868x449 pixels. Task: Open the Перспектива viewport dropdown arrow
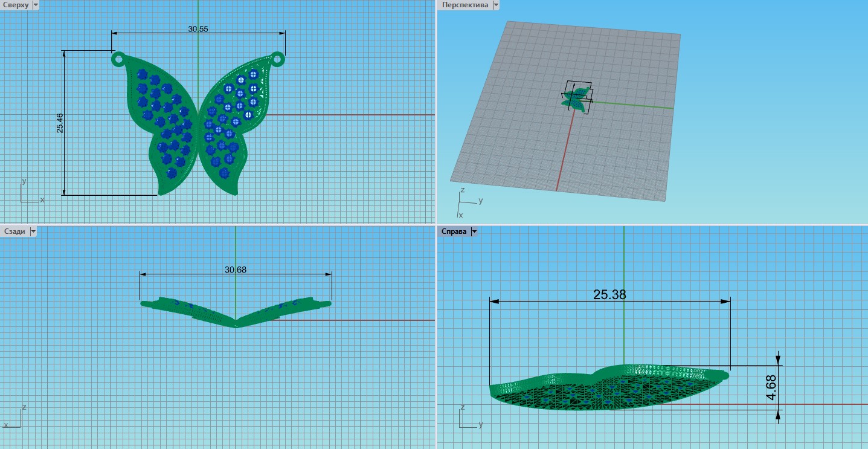[496, 5]
